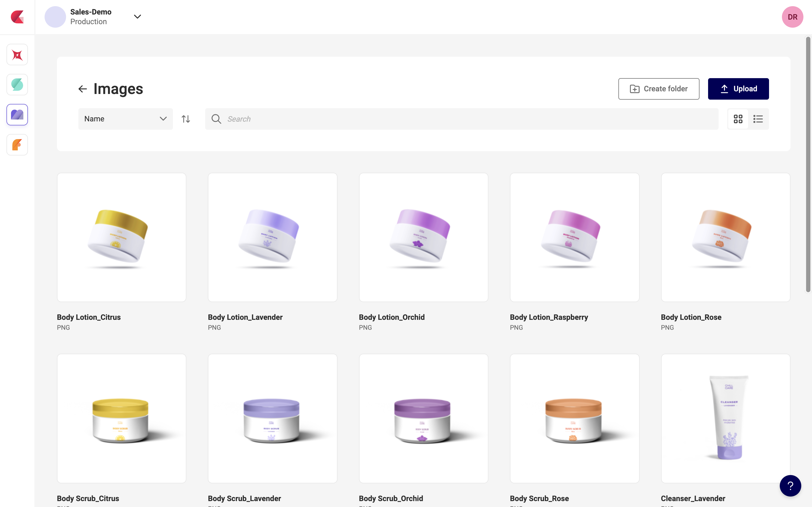Toggle the sort direction arrows
Screen dimensions: 812x507
pyautogui.click(x=186, y=119)
